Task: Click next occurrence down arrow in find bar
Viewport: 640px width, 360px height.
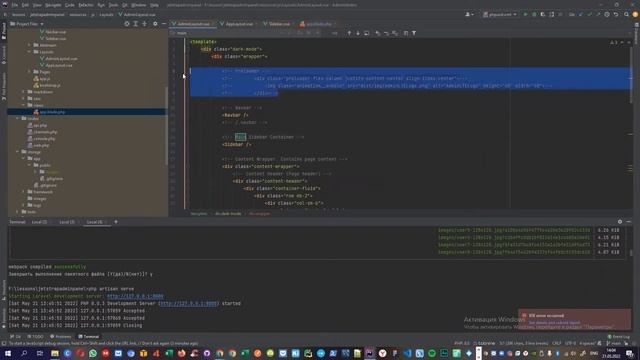Action: [358, 33]
